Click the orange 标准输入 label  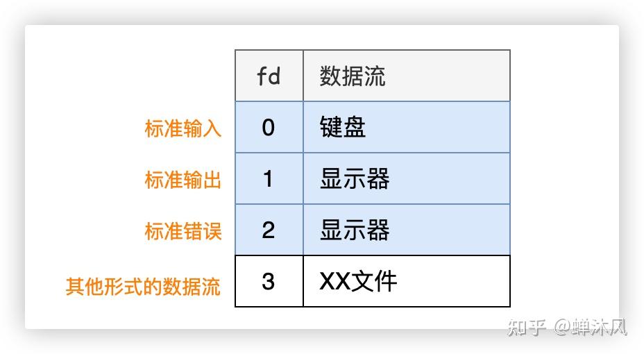(x=183, y=128)
